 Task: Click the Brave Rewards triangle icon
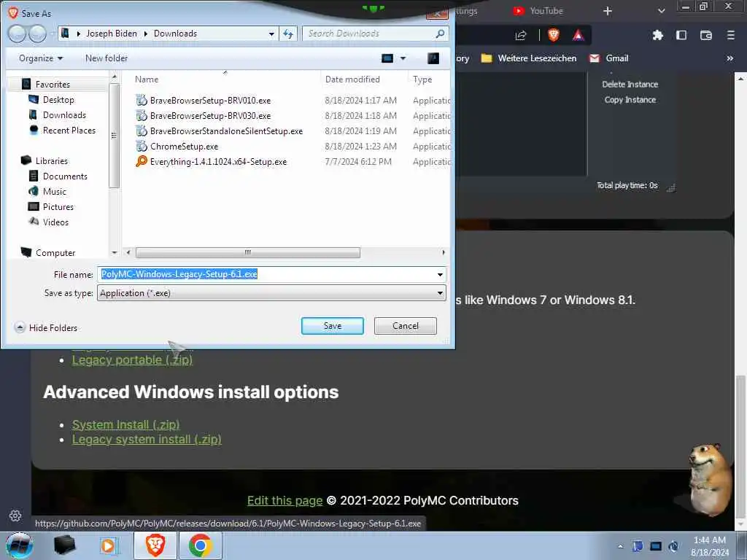tap(578, 35)
